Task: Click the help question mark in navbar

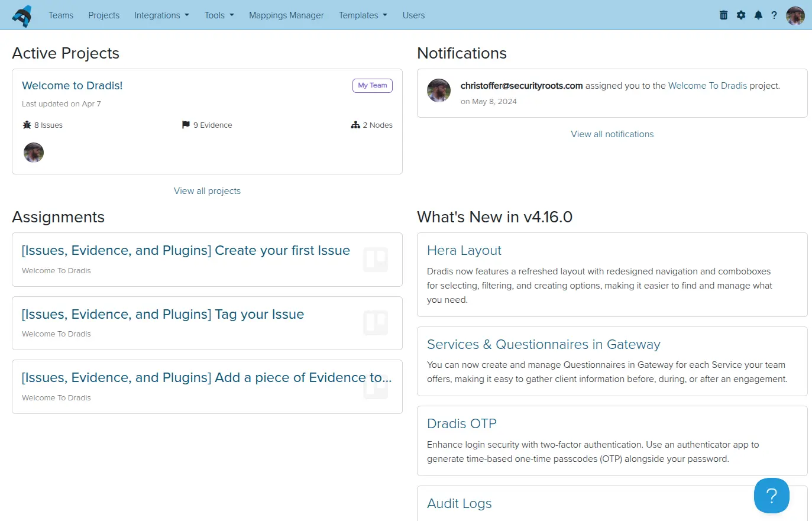Action: click(x=774, y=15)
